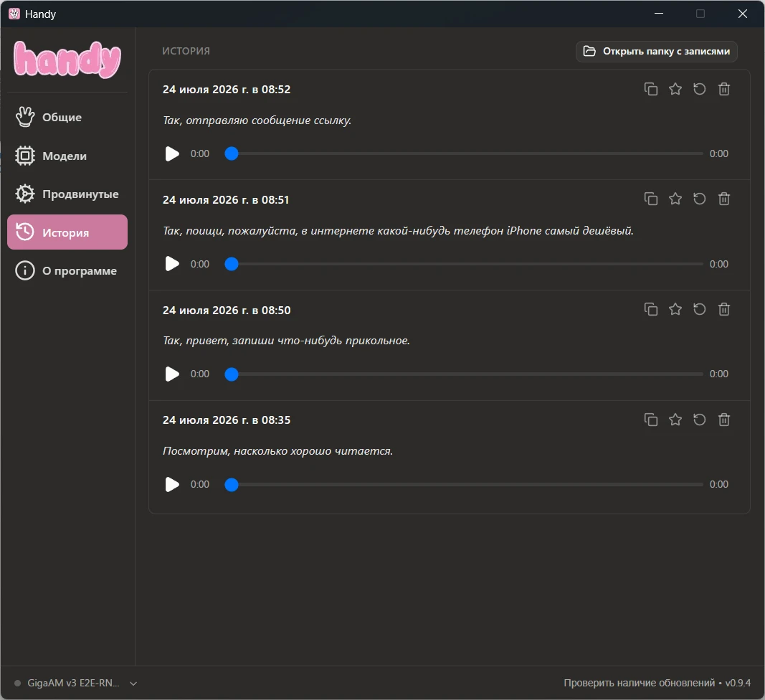Retry transcription for the 08:51 entry
The image size is (765, 700).
700,199
